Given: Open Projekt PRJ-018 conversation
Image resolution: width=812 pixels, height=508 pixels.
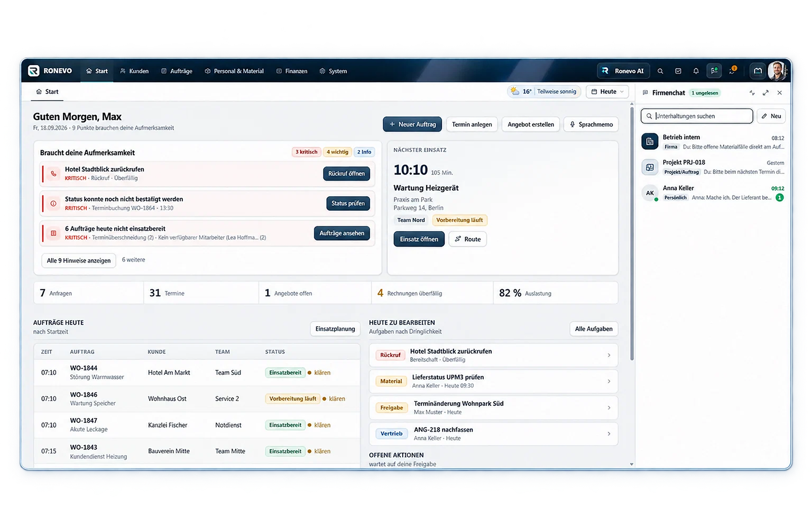Looking at the screenshot, I should 713,167.
